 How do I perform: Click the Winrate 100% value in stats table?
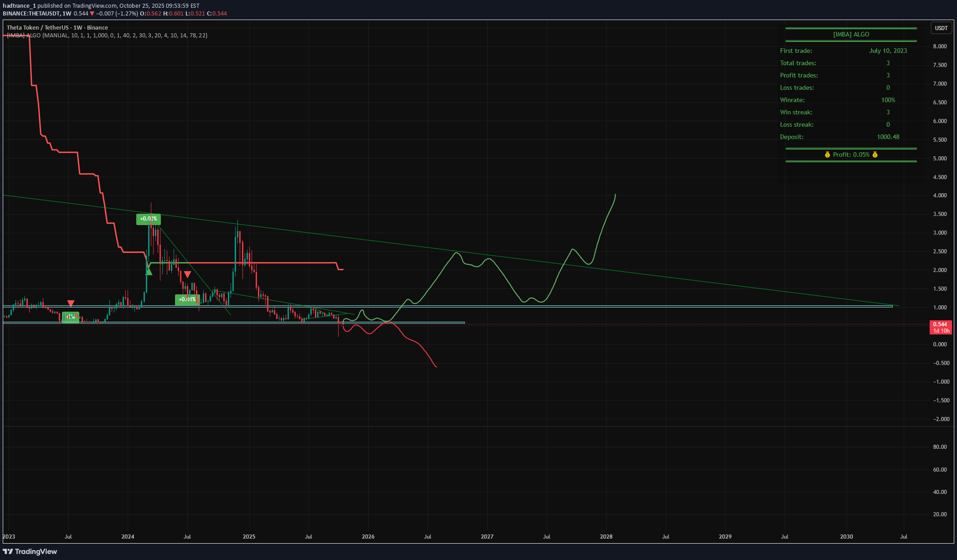tap(888, 100)
